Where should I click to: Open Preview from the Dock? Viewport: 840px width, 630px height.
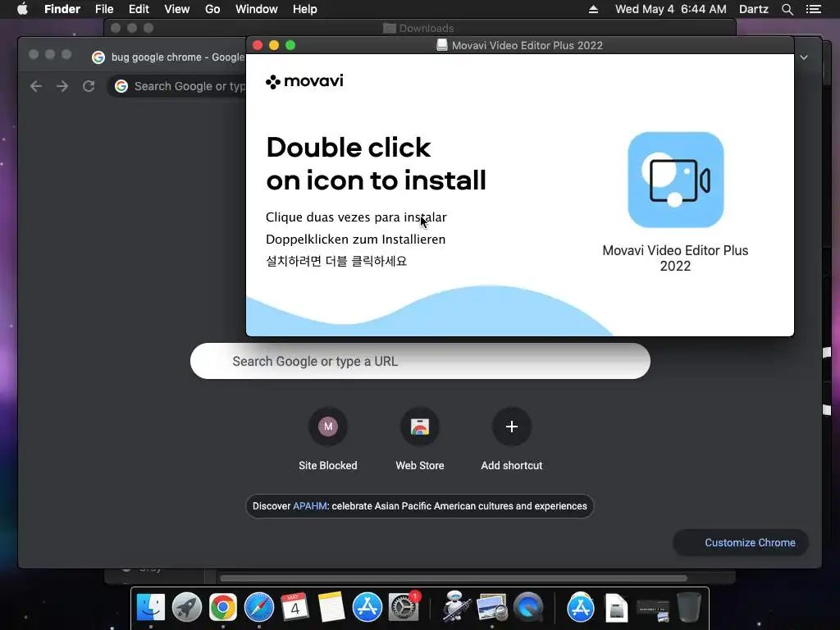pyautogui.click(x=492, y=607)
